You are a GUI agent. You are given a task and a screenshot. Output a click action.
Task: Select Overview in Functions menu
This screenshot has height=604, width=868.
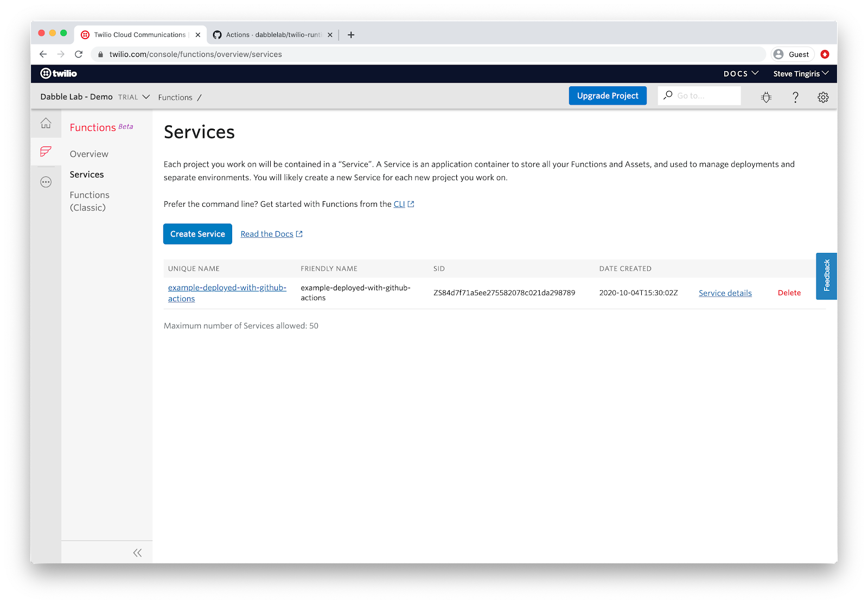[89, 154]
